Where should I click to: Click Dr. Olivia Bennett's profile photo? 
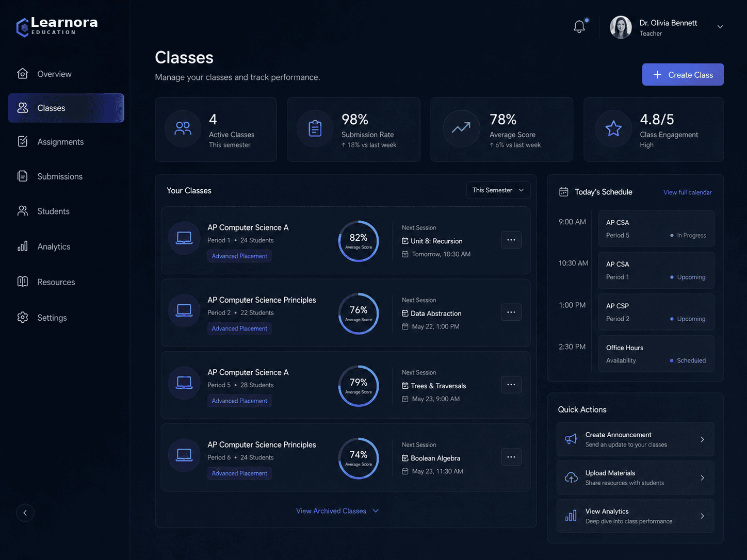pos(621,27)
